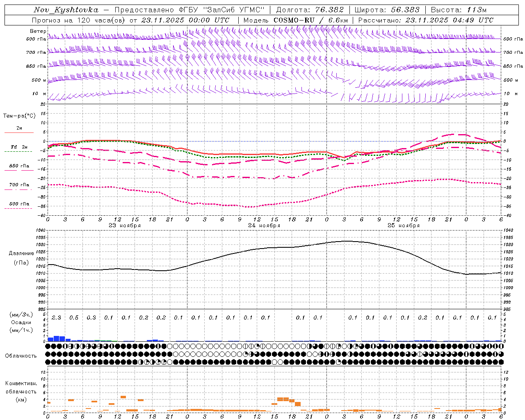Screen dimensions: 525x420
Task: Click the '(мм/1ч.)' hourly precipitation label
Action: pos(21,330)
